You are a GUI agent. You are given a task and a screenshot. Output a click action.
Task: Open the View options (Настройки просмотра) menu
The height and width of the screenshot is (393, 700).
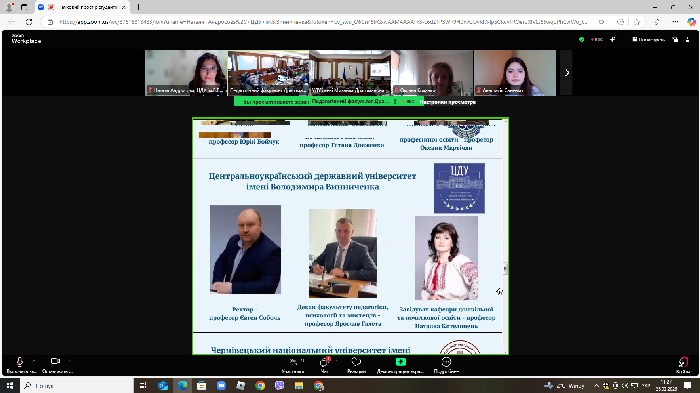point(447,102)
